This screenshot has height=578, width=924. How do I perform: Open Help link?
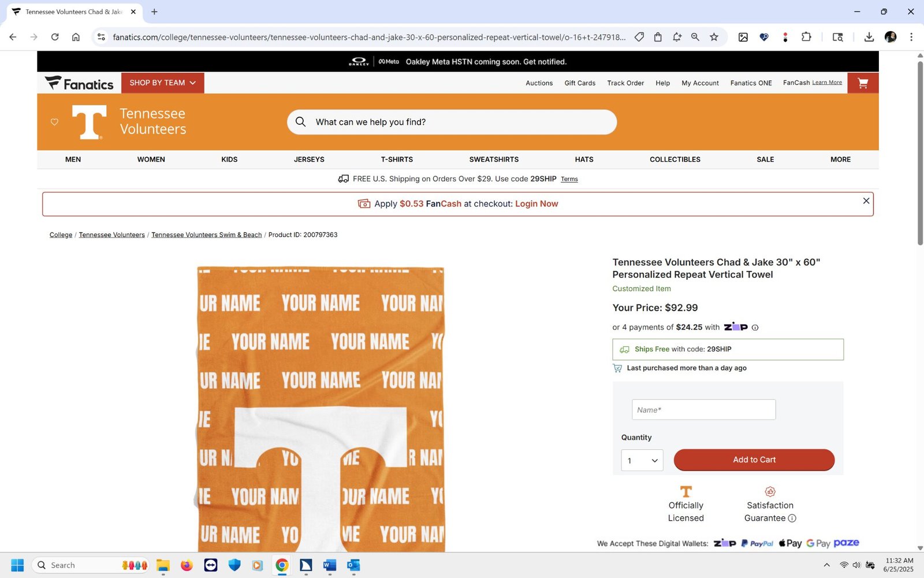point(662,83)
